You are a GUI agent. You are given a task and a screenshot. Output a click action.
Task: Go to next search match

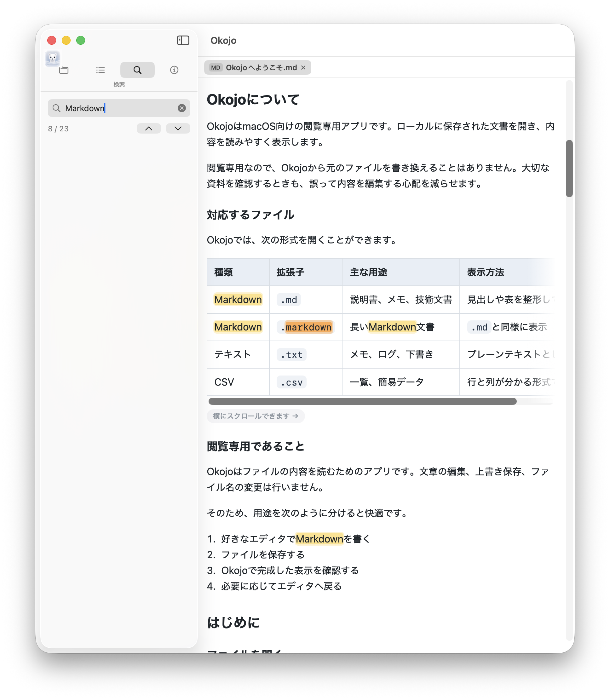[x=178, y=128]
